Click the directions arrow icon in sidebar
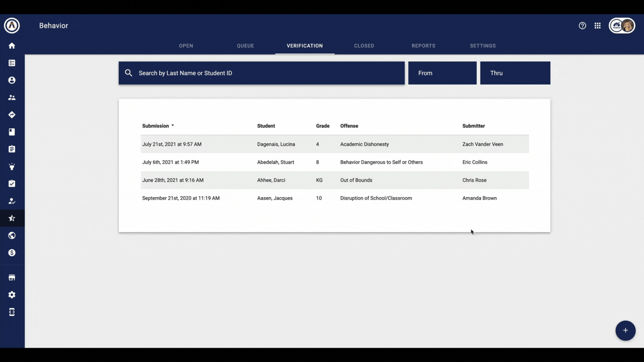The width and height of the screenshot is (644, 362). [12, 115]
